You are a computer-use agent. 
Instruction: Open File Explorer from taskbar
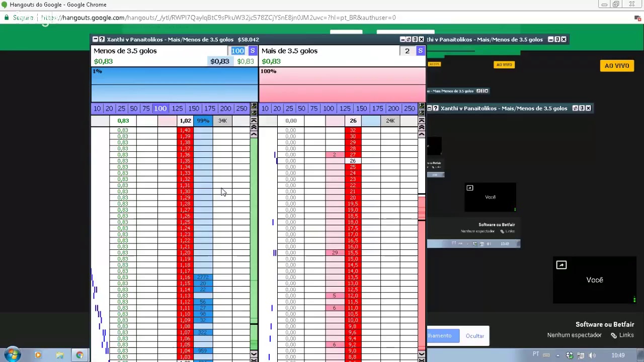pos(59,355)
